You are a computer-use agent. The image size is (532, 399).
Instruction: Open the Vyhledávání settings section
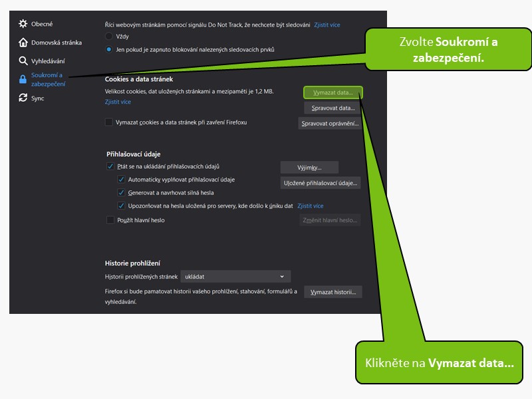pos(48,61)
